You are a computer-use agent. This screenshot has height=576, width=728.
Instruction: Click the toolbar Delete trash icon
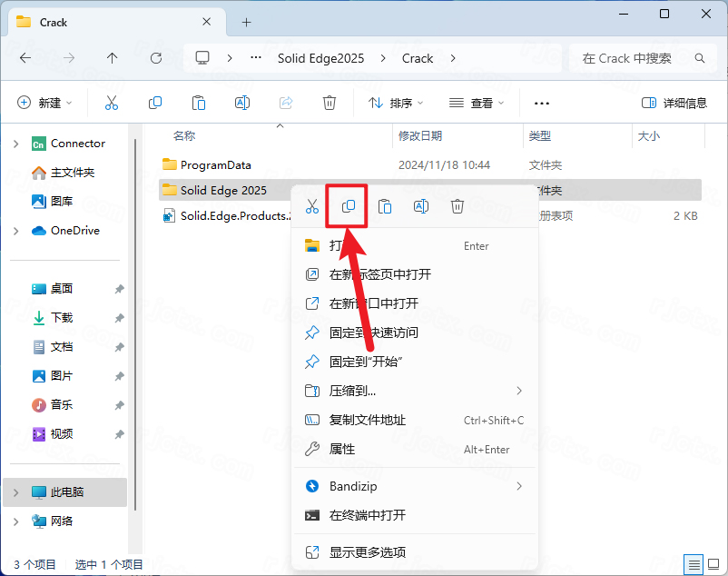[330, 104]
